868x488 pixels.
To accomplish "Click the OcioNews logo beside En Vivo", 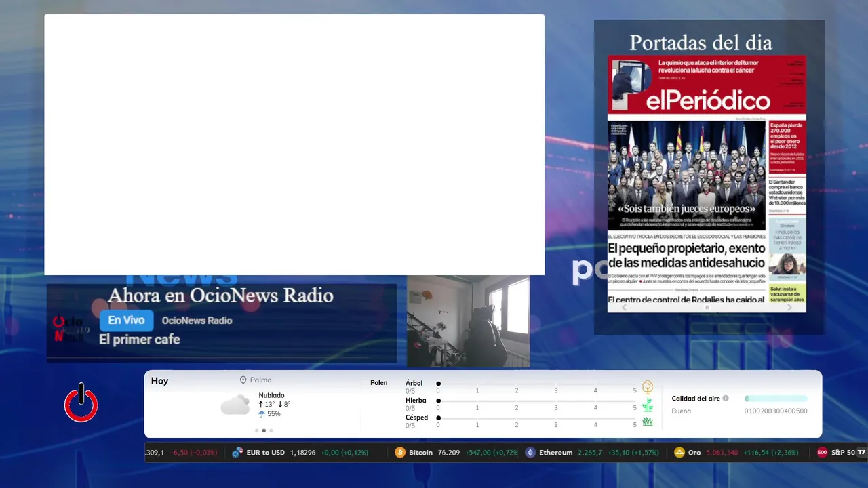I will coord(70,329).
